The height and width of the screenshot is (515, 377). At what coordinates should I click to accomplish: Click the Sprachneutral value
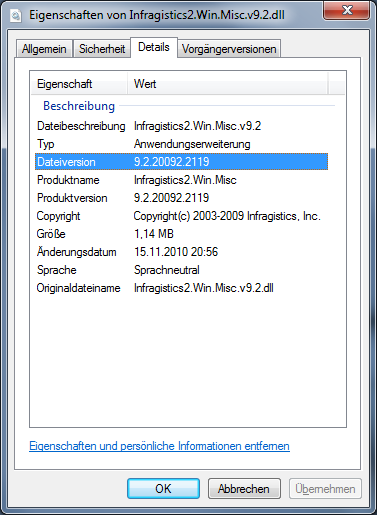(x=167, y=270)
